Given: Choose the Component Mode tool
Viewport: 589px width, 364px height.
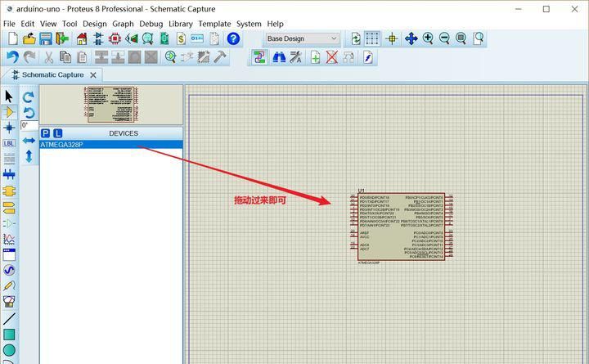Looking at the screenshot, I should point(9,112).
